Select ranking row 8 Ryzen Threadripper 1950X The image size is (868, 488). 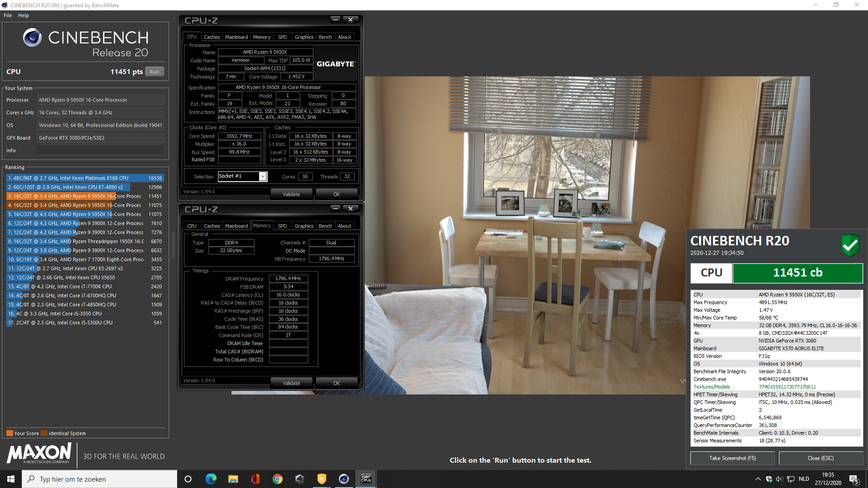click(x=85, y=241)
